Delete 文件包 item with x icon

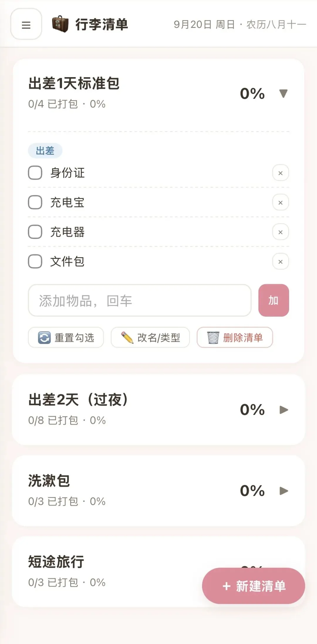tap(280, 262)
